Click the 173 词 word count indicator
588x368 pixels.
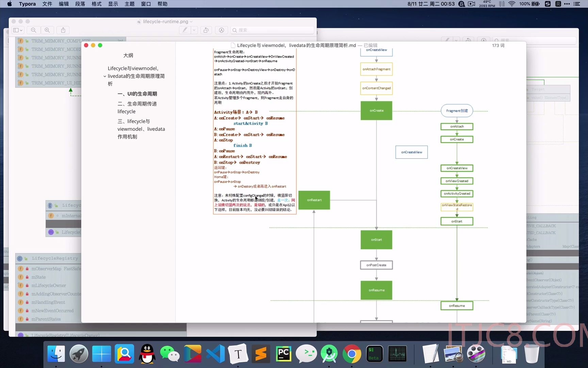tap(498, 45)
